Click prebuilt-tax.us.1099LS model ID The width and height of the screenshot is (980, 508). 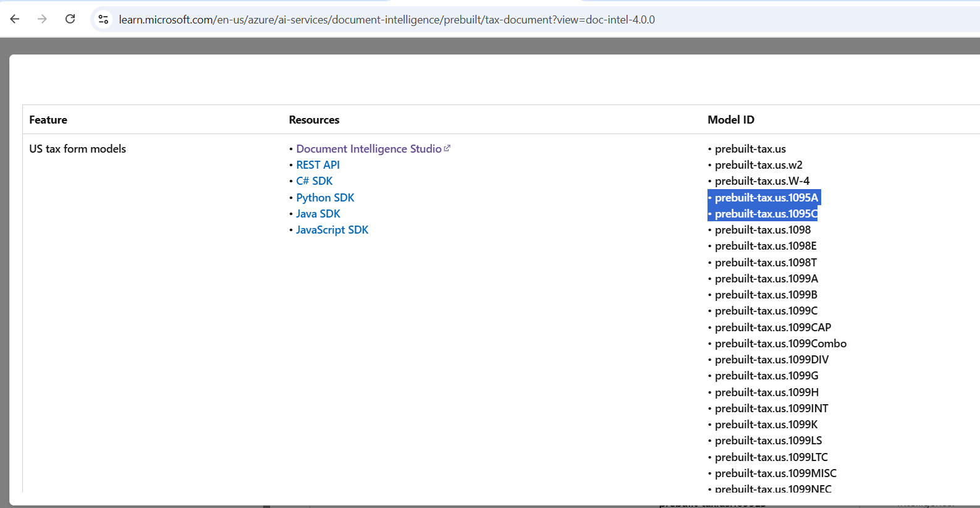click(769, 441)
